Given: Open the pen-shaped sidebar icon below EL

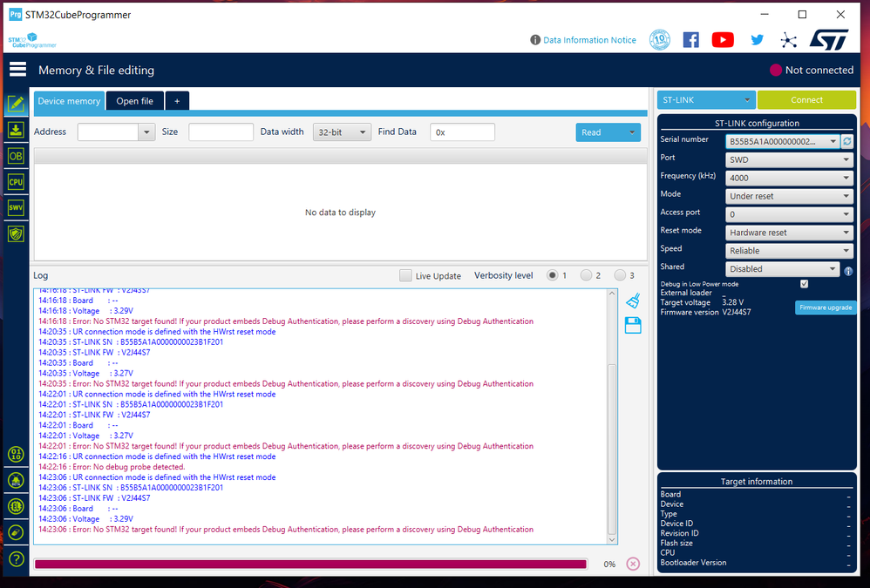Looking at the screenshot, I should [x=16, y=532].
